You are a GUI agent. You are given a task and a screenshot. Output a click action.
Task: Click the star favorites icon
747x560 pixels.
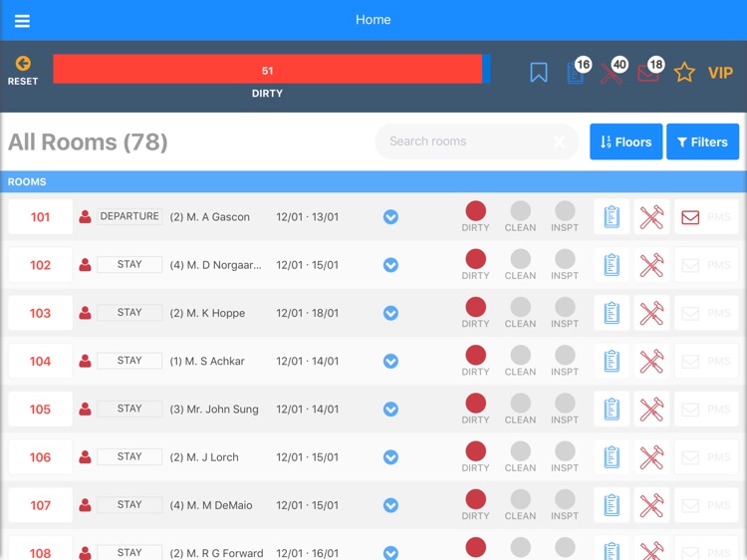(x=684, y=73)
